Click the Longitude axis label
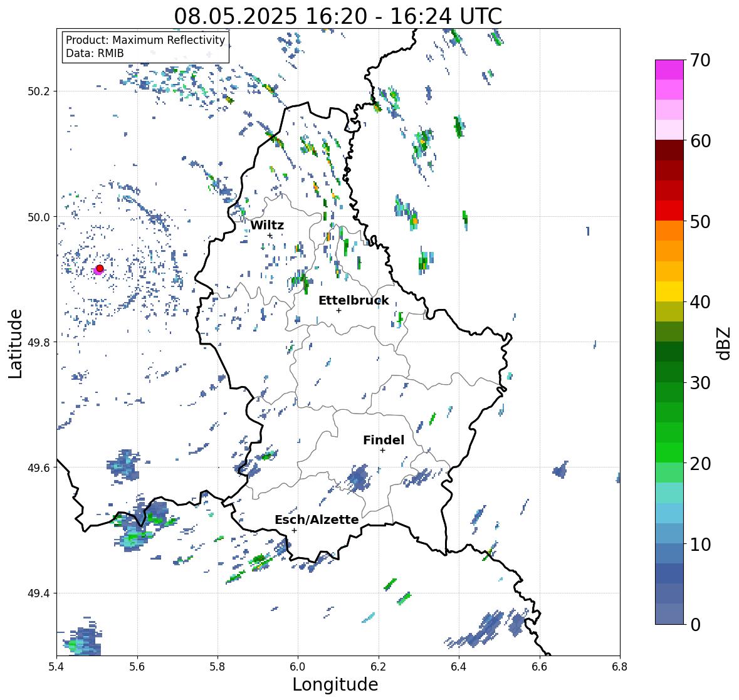This screenshot has width=739, height=700. coord(335,684)
